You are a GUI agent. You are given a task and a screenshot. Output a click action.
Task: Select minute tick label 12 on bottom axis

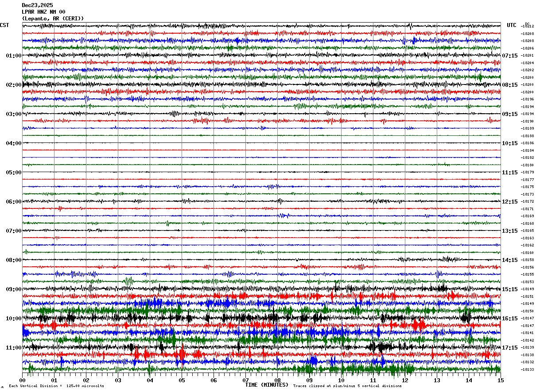(405, 380)
